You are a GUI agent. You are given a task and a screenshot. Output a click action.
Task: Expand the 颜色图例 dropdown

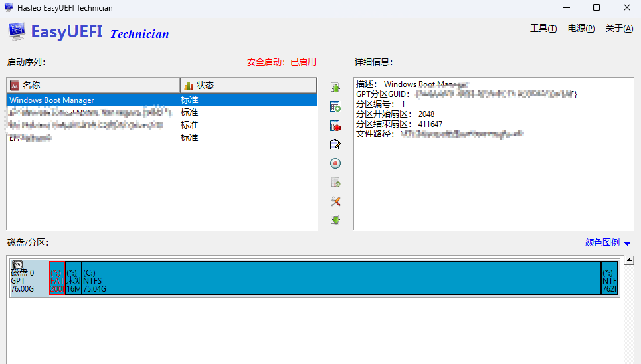[x=608, y=242]
